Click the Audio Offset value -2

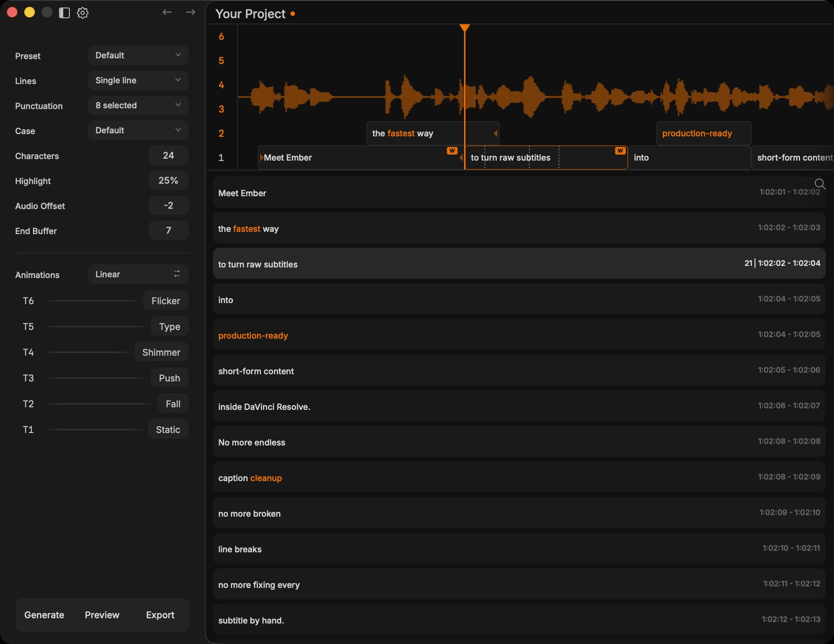[168, 205]
